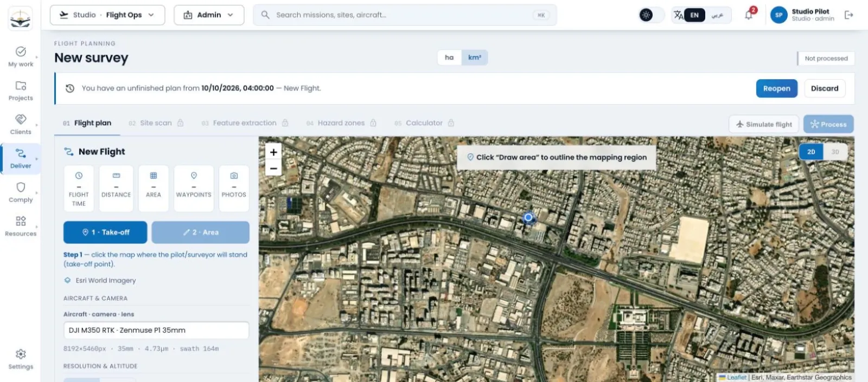Image resolution: width=868 pixels, height=382 pixels.
Task: Open Projects in sidebar
Action: (21, 90)
